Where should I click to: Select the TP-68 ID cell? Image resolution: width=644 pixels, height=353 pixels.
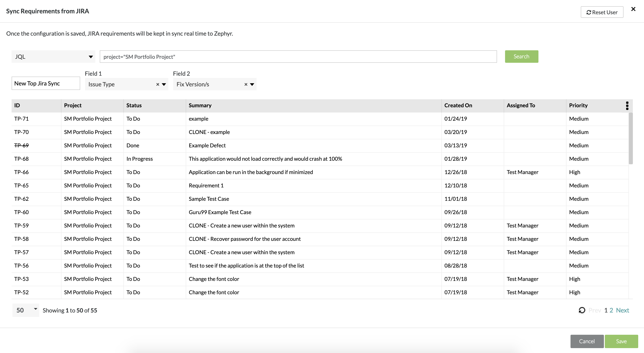click(x=36, y=159)
